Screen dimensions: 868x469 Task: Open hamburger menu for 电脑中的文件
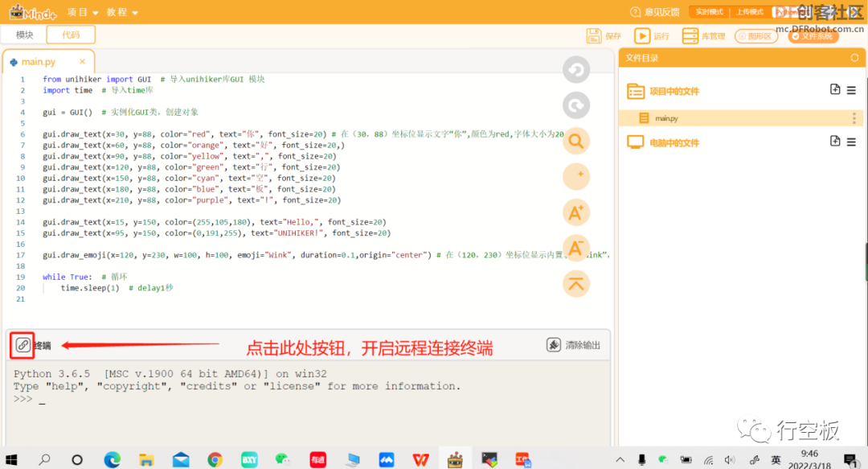click(851, 142)
